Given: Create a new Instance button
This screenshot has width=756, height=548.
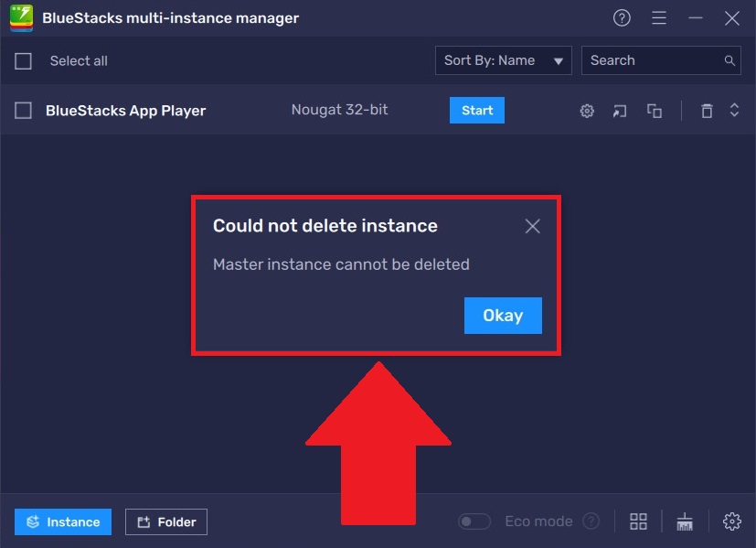Looking at the screenshot, I should (x=63, y=522).
